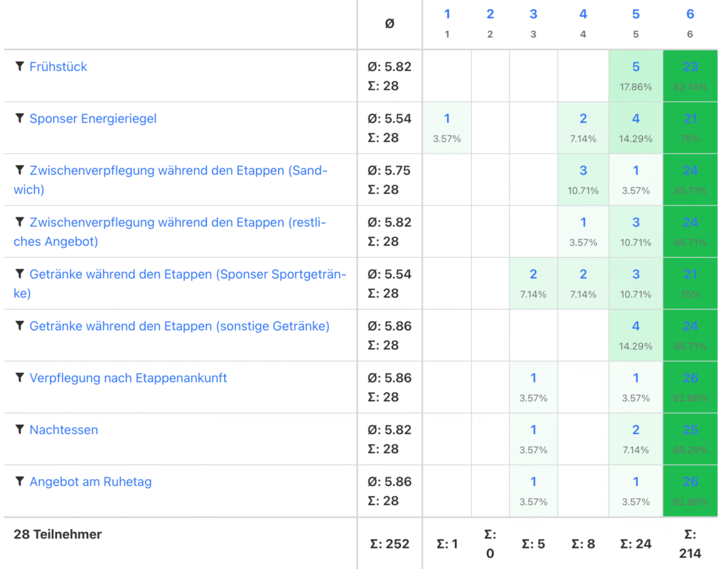Click the filter icon beside Verpflegung nach Etappenankunft

pyautogui.click(x=20, y=377)
